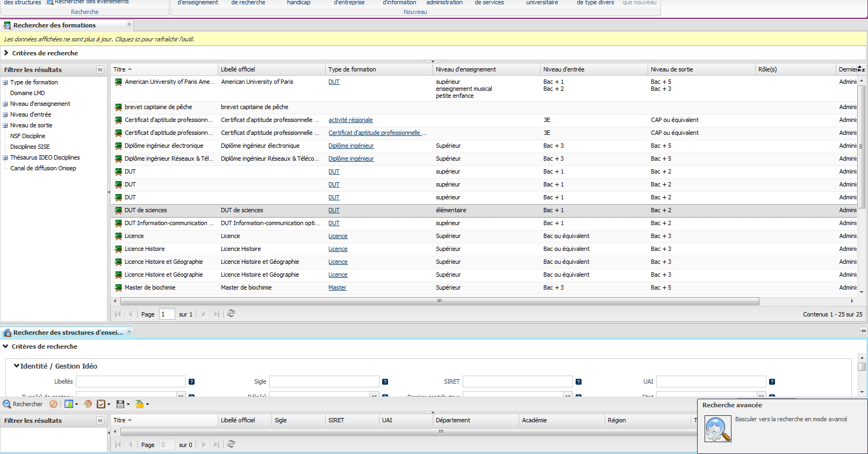The image size is (868, 454).
Task: Expand Type de formation filter node
Action: 5,83
